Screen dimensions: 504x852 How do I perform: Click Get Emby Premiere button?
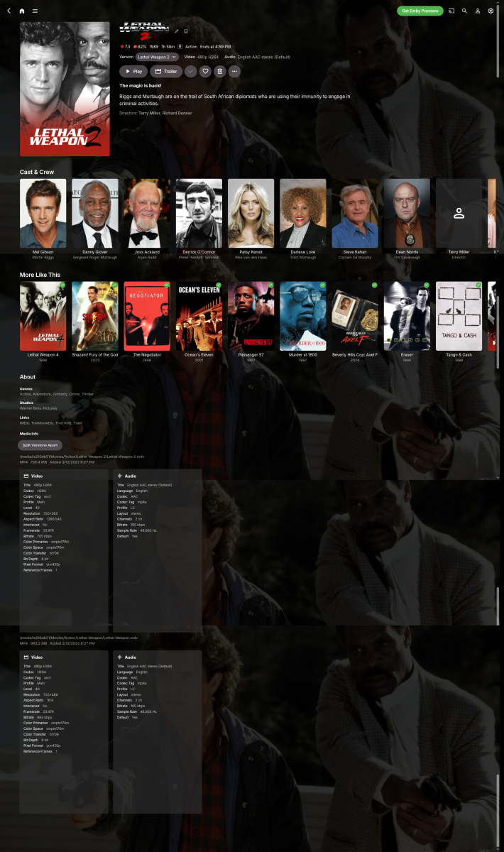(420, 11)
